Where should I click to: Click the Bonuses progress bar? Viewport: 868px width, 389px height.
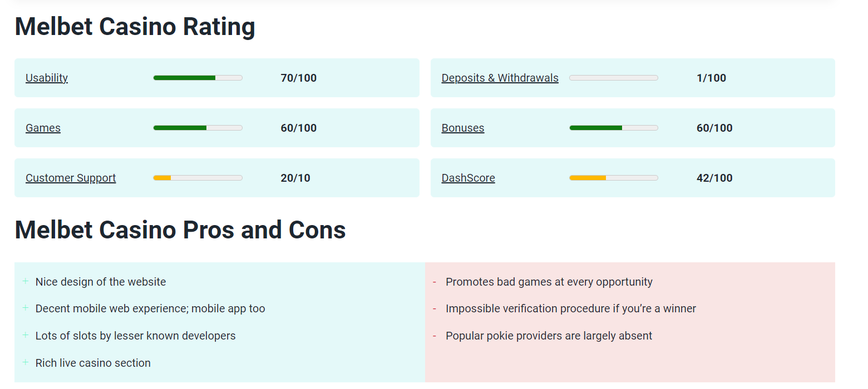tap(614, 128)
